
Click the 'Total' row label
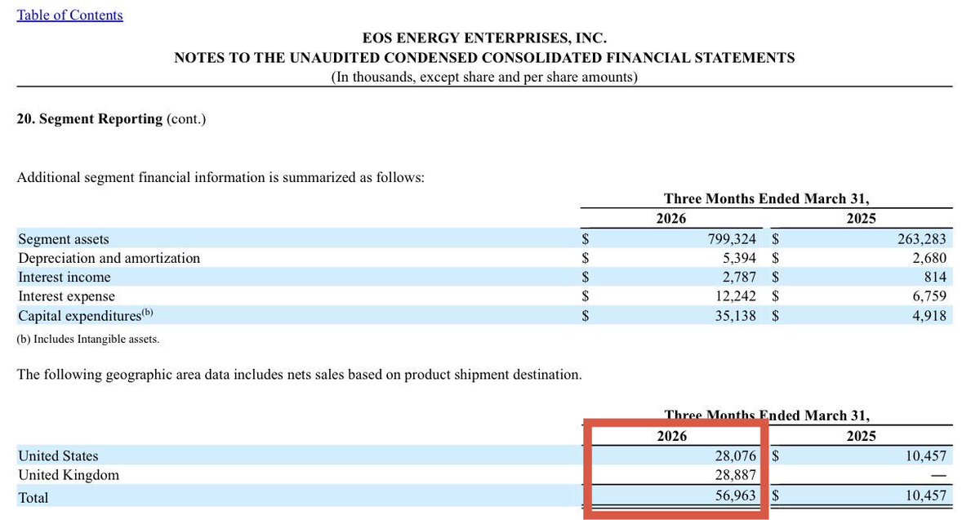(x=33, y=497)
